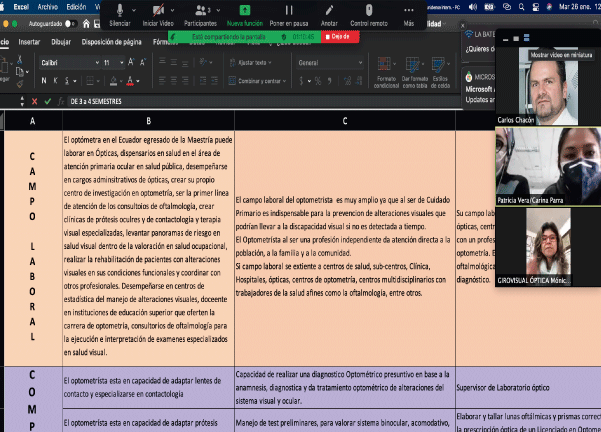Image resolution: width=601 pixels, height=432 pixels.
Task: Expand the Combinar y centrar dropdown arrow
Action: point(284,81)
